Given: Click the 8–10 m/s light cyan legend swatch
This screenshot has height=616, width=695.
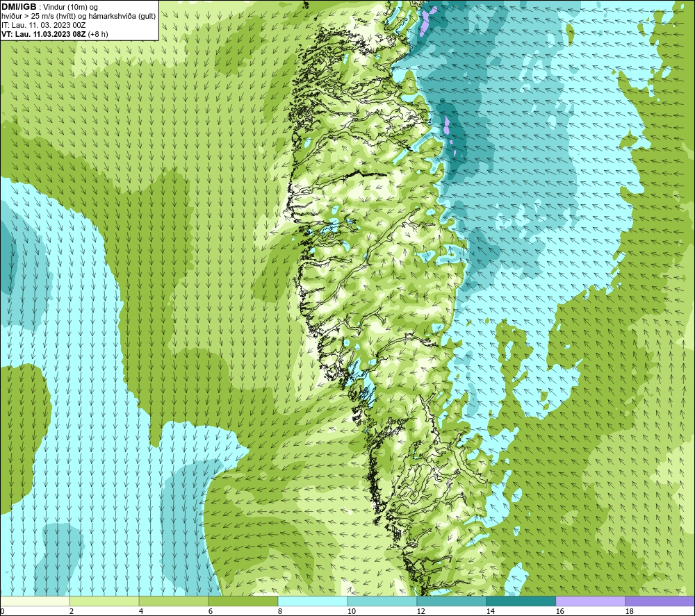Looking at the screenshot, I should tap(313, 601).
